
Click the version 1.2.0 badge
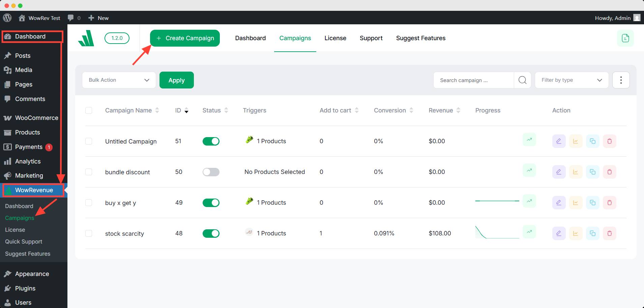click(x=117, y=38)
